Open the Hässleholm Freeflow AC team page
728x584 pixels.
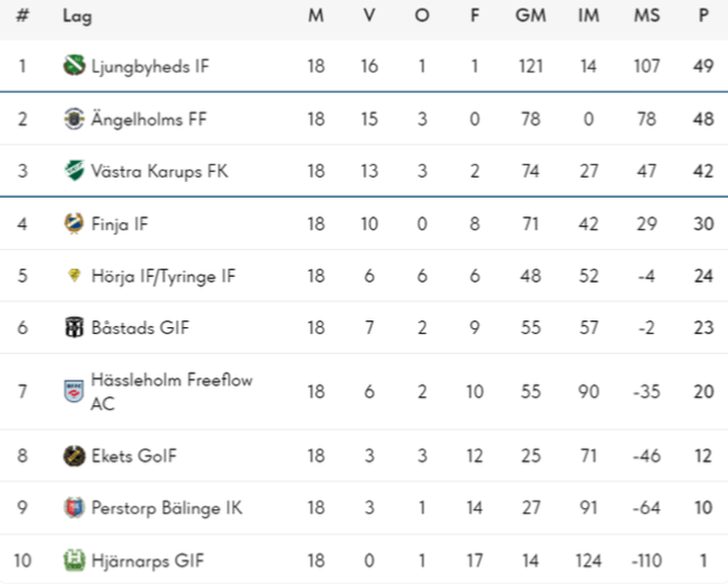click(x=171, y=391)
